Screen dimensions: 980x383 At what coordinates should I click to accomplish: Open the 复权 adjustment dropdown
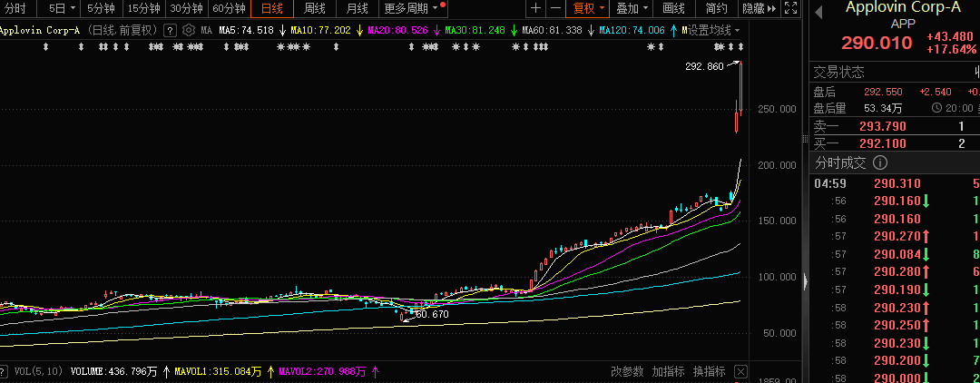589,8
